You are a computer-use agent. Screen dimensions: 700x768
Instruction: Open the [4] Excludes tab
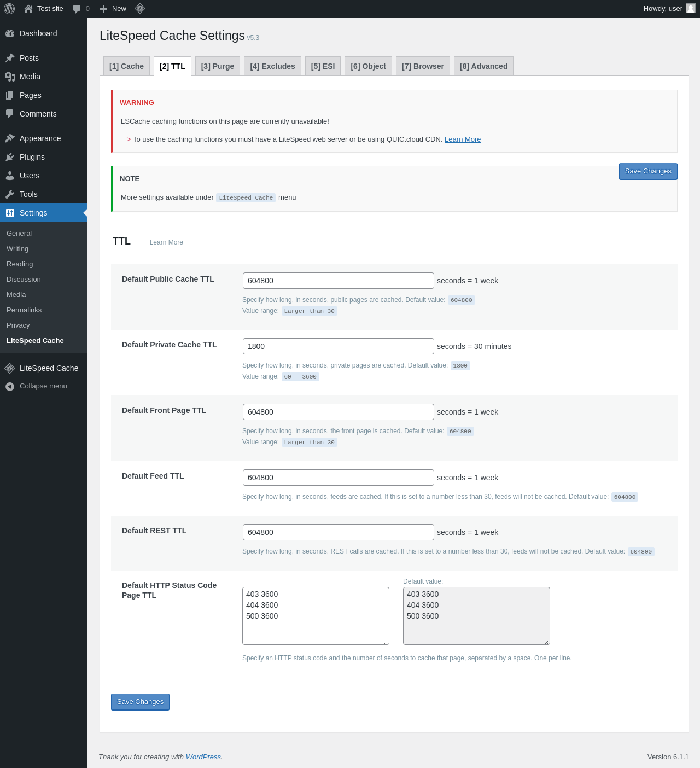tap(272, 66)
